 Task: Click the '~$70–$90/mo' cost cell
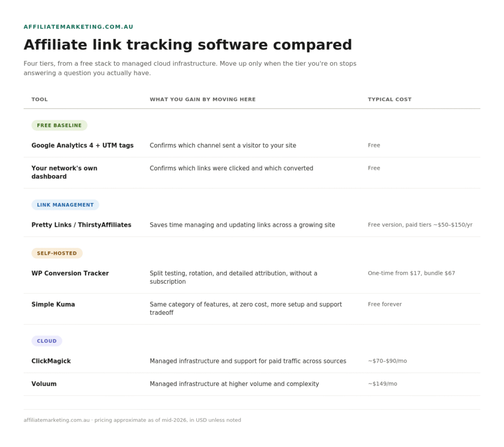[x=387, y=361]
